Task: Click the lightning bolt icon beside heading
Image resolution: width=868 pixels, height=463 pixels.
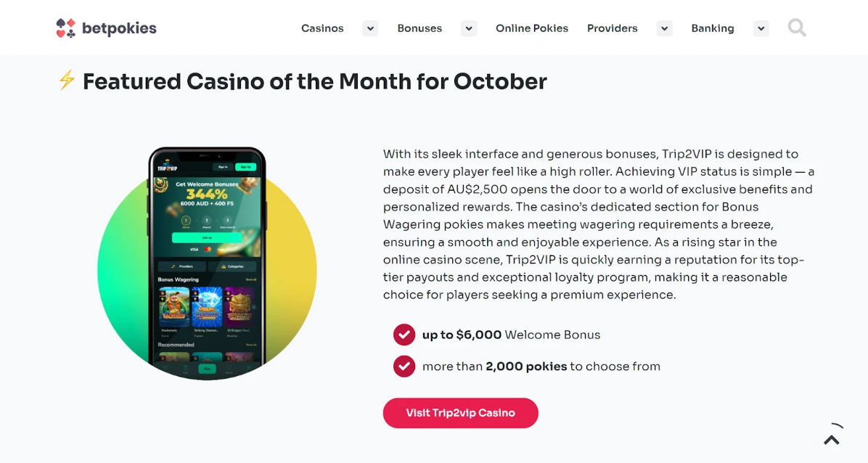Action: 67,81
